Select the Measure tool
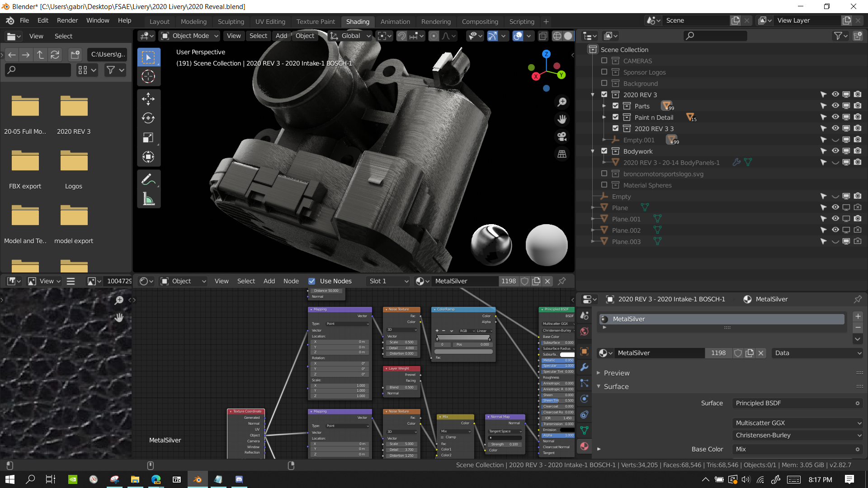 tap(148, 199)
